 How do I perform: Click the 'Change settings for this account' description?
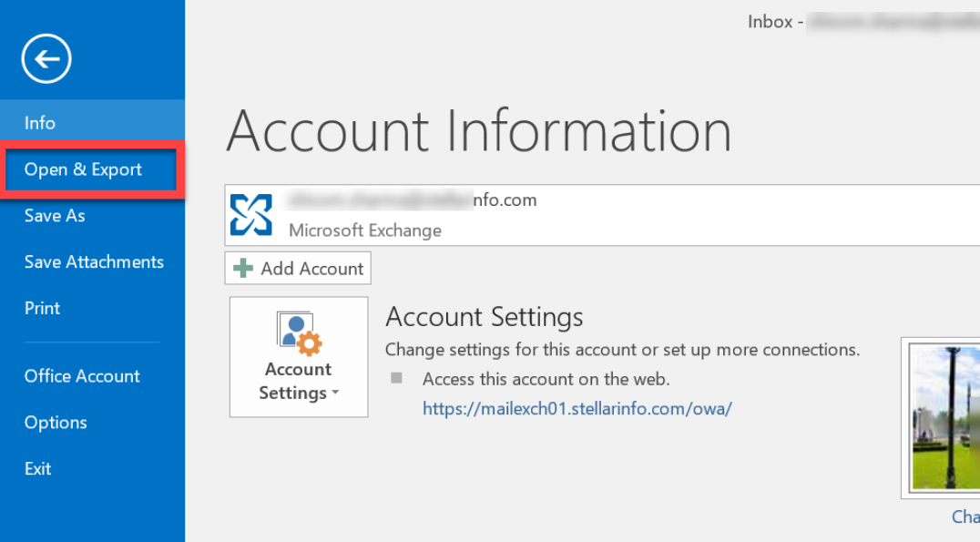[622, 350]
